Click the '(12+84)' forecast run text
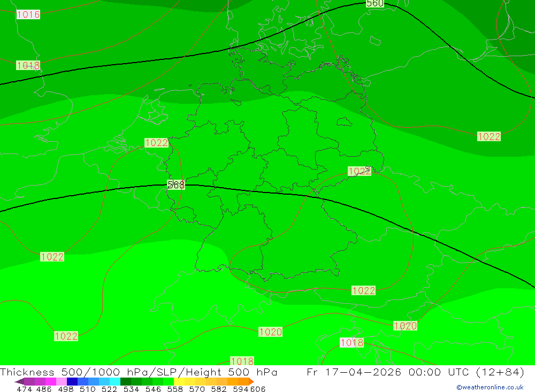The height and width of the screenshot is (392, 535). (x=500, y=372)
